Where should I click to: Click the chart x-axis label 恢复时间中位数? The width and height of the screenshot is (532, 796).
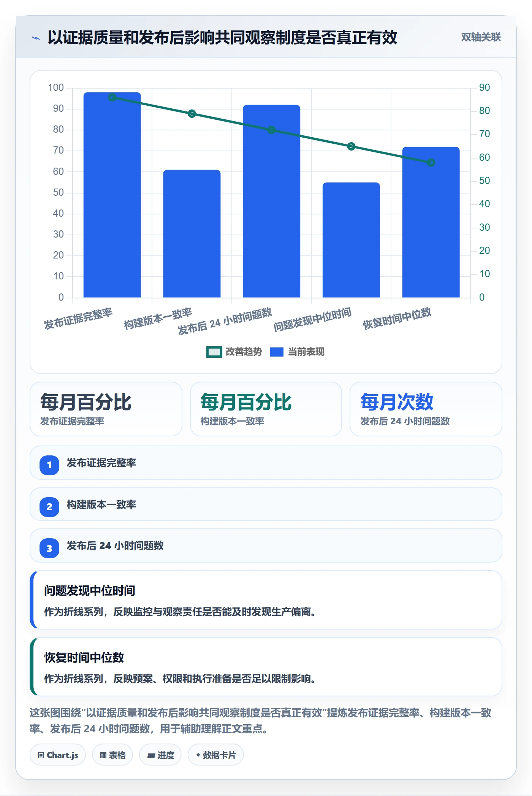pos(397,319)
